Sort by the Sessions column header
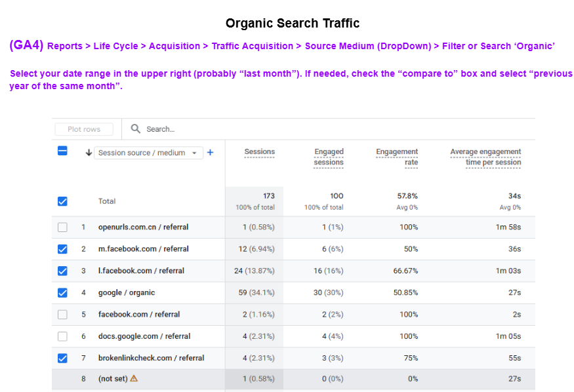Screen dimensions: 574x392 260,151
